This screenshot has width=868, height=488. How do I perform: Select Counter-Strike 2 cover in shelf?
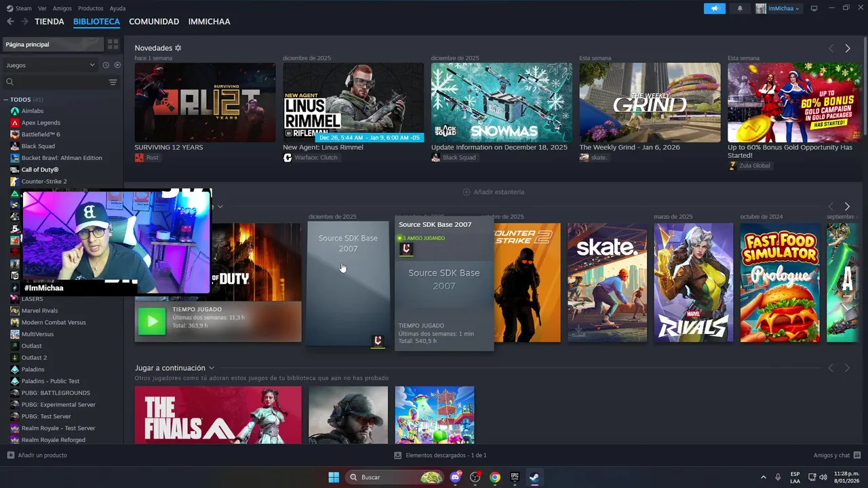(528, 283)
